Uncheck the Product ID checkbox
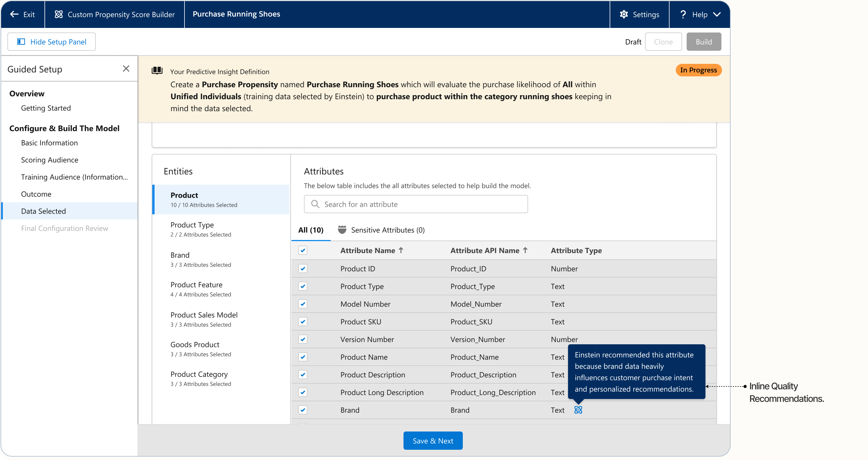868x460 pixels. pos(303,269)
